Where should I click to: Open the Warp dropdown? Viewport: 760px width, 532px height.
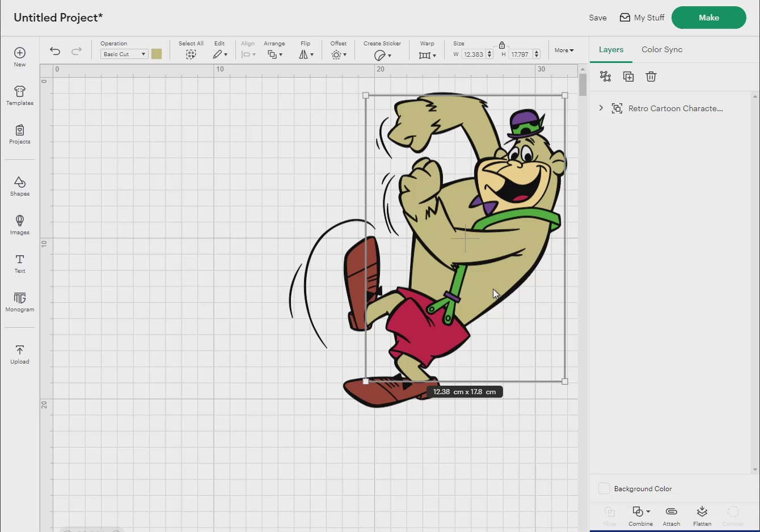[x=428, y=55]
